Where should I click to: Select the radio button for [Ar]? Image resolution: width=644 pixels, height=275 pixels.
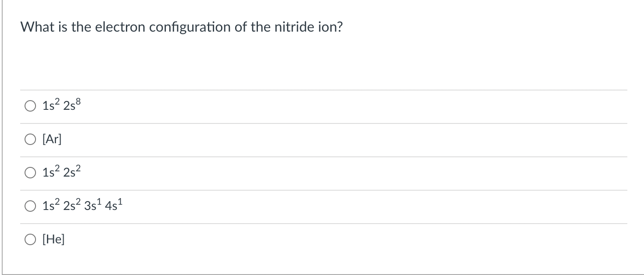click(30, 139)
